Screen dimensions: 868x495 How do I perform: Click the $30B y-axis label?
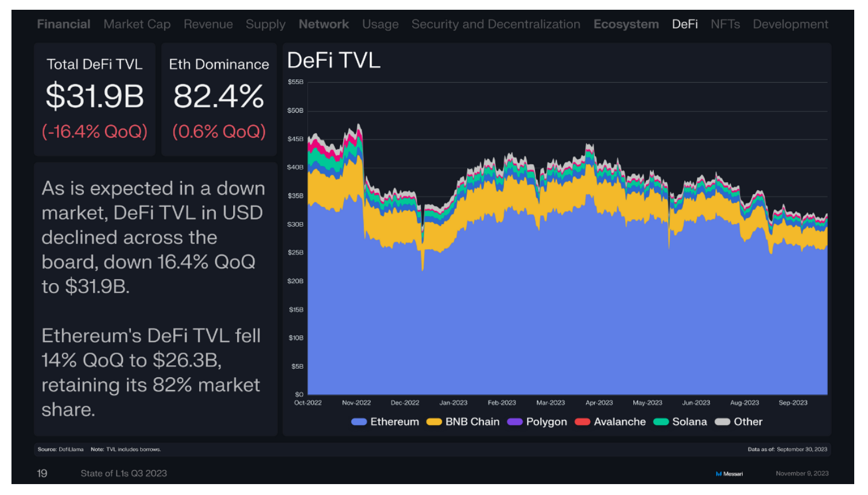point(296,224)
